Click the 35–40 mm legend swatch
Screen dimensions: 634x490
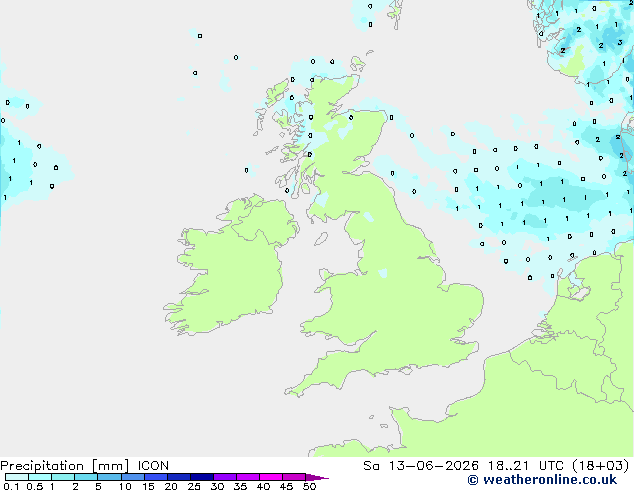point(248,477)
